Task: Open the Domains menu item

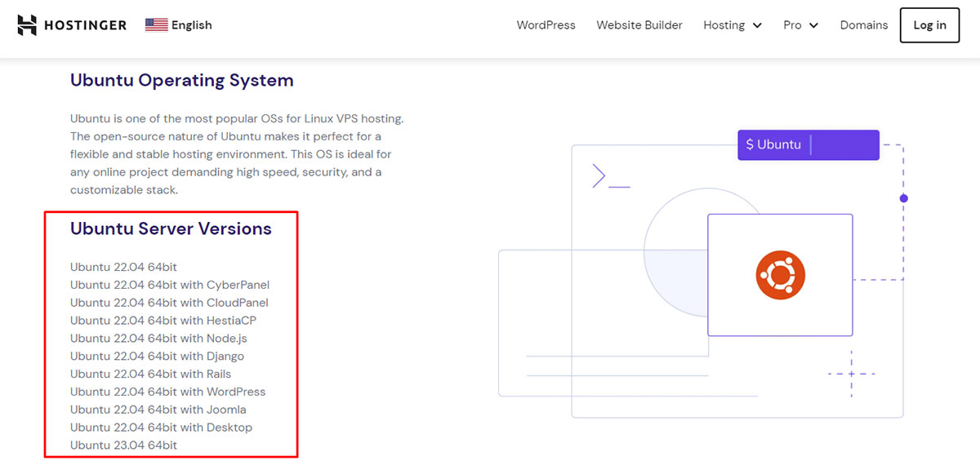Action: point(864,25)
